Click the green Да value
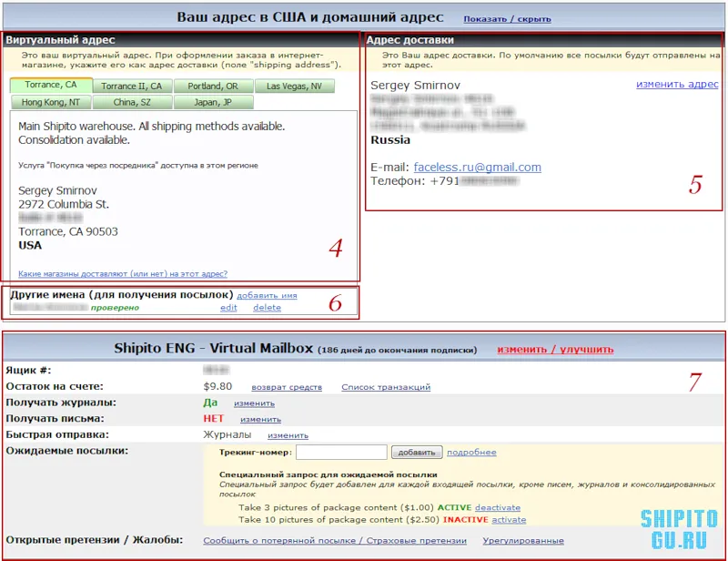Screen dimensions: 728x561 pyautogui.click(x=210, y=403)
